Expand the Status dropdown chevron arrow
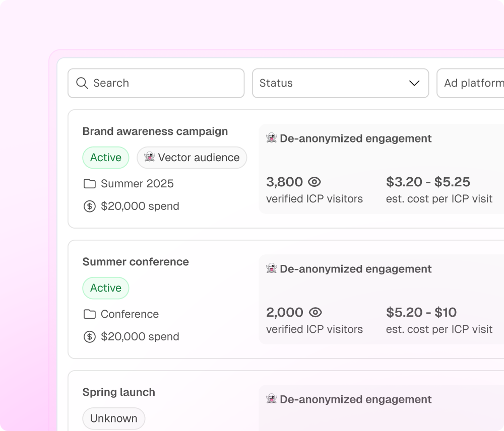Screen dimensions: 504x431 [414, 83]
